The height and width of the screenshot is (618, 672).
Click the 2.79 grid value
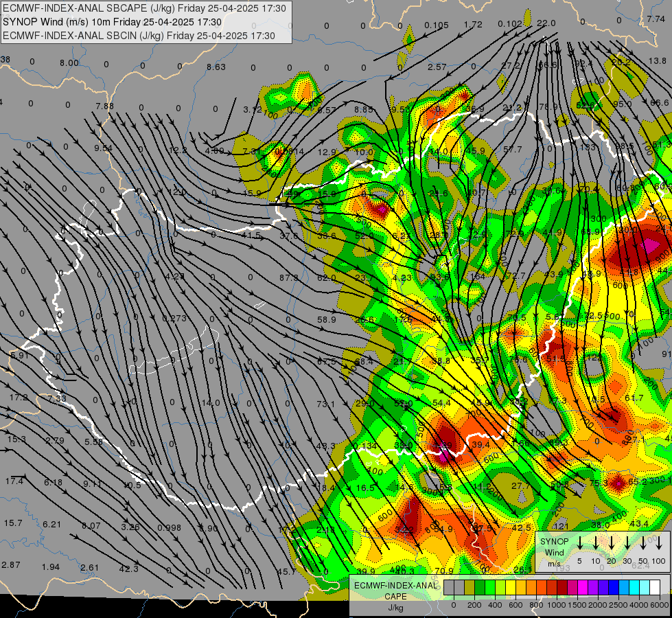55,440
